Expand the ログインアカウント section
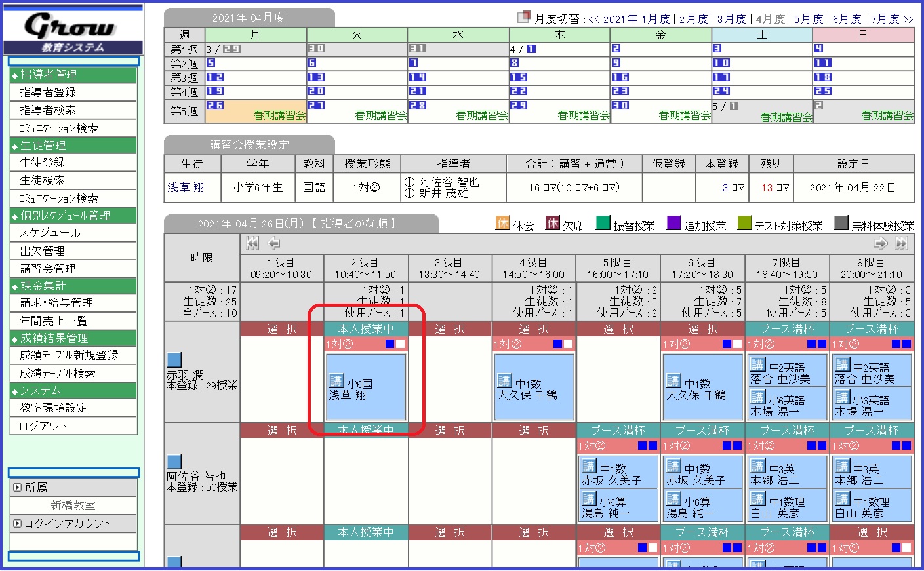The width and height of the screenshot is (924, 571). pos(18,523)
